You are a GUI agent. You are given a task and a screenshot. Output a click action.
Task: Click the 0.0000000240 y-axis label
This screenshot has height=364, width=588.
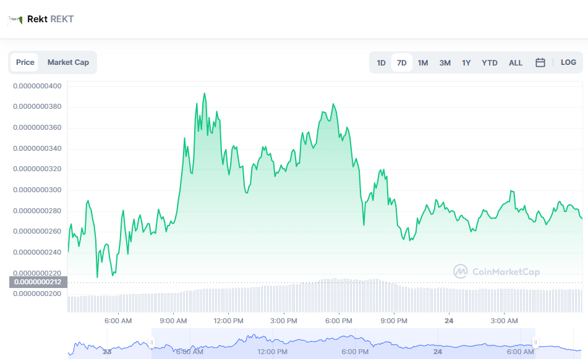tap(37, 252)
